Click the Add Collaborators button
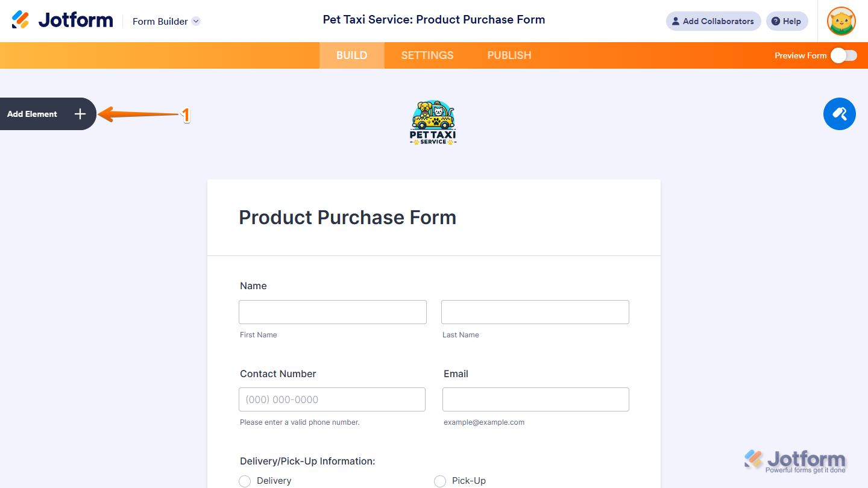The width and height of the screenshot is (868, 488). pos(713,21)
